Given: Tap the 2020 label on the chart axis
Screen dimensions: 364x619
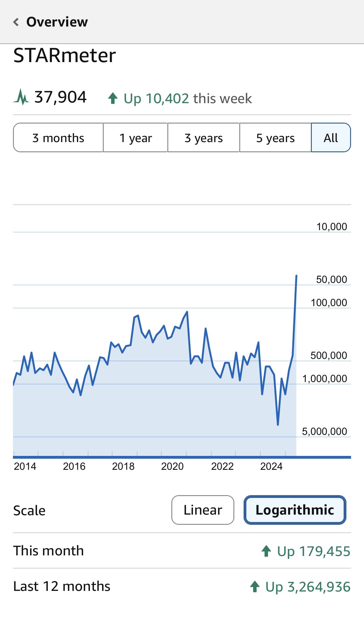Looking at the screenshot, I should (172, 466).
